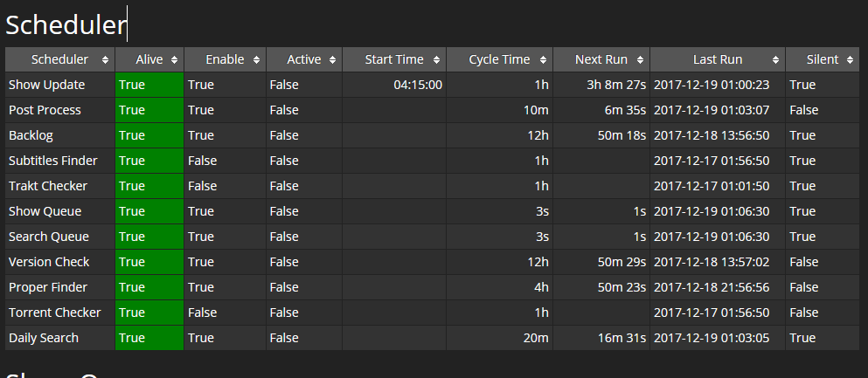Click sort arrows icon in Cycle Time header

click(543, 60)
